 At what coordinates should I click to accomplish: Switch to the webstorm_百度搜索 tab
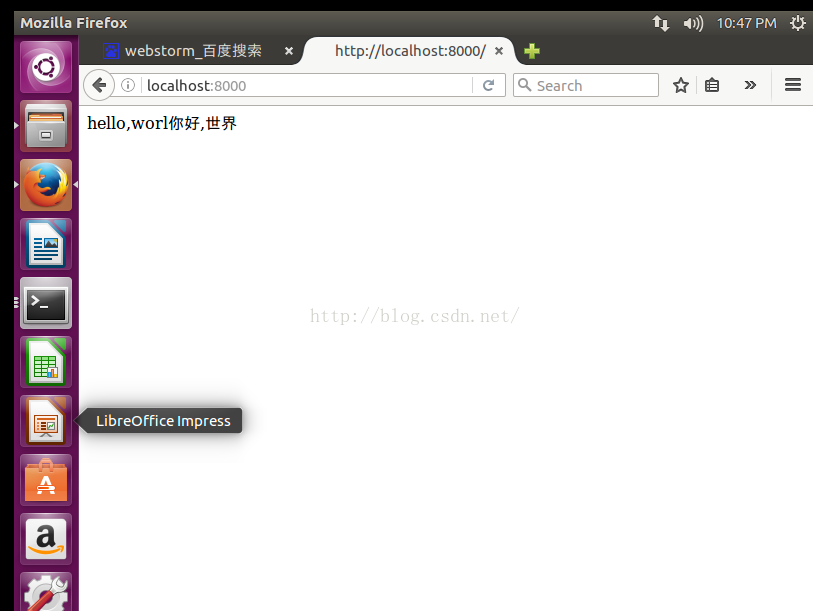[193, 51]
